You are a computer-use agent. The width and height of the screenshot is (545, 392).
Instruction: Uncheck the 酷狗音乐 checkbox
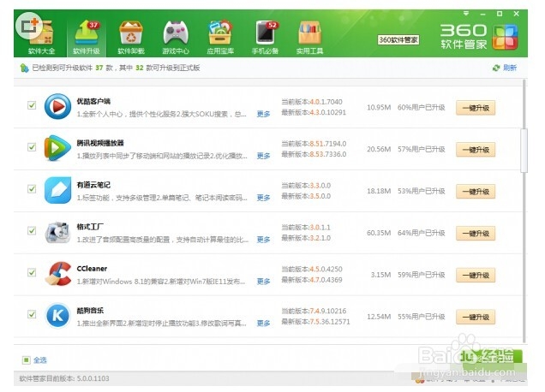click(32, 315)
